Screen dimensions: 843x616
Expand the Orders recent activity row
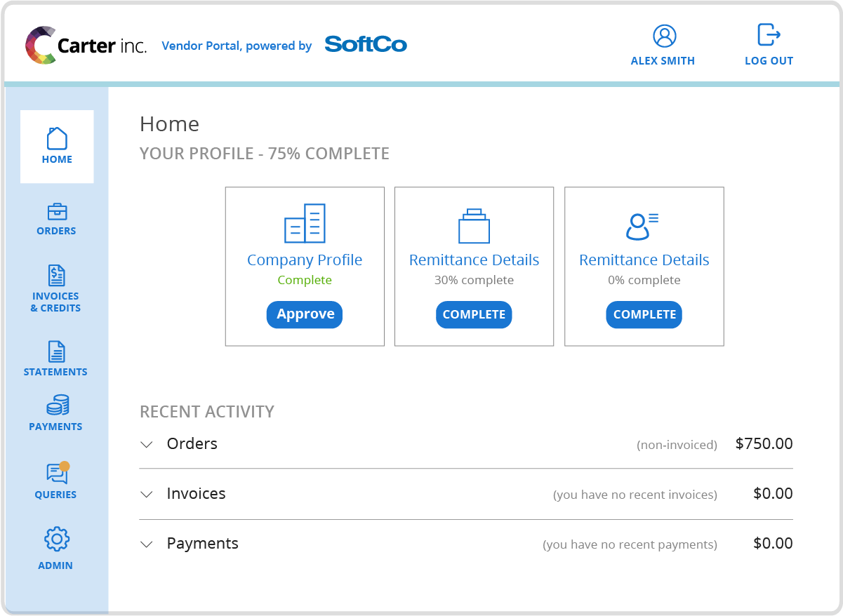point(147,444)
